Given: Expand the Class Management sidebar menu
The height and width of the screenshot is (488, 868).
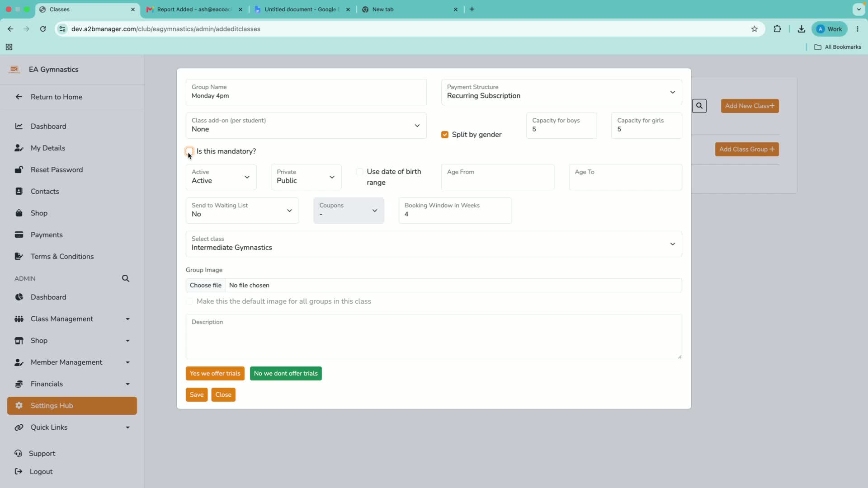Looking at the screenshot, I should tap(127, 319).
